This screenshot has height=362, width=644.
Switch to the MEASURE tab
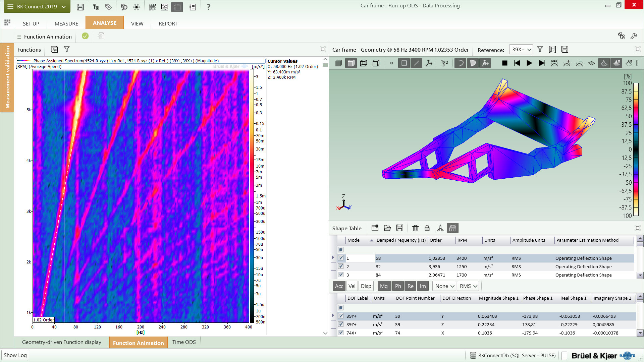66,23
